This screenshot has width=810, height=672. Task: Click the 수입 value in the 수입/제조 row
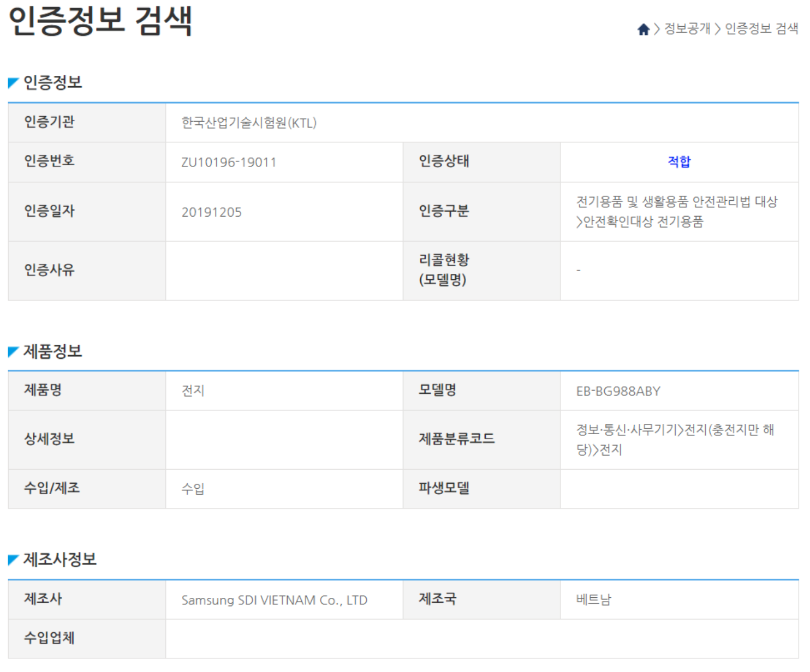[193, 489]
